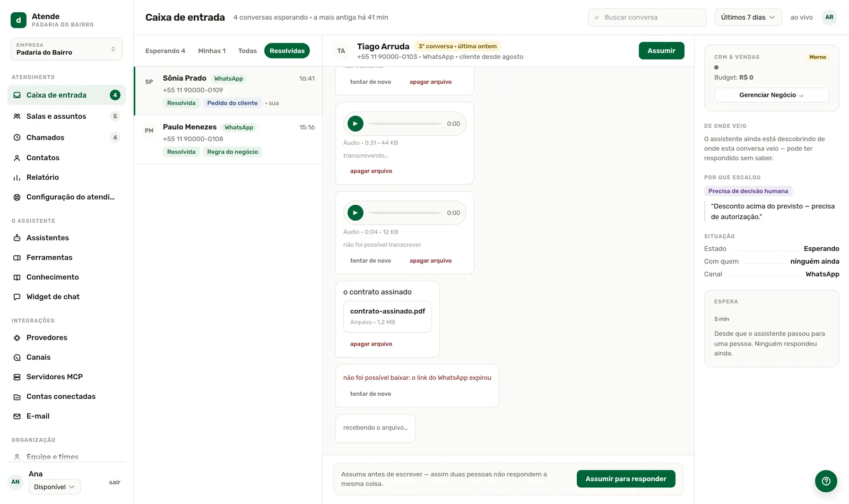Click the E-mail envelope icon
The image size is (849, 504).
tap(17, 416)
